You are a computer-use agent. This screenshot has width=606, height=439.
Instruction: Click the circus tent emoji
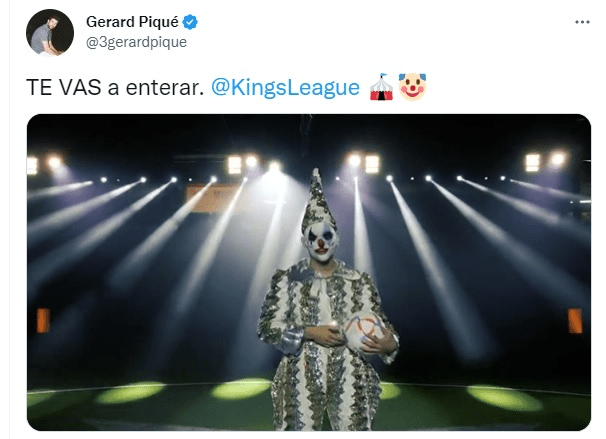click(381, 87)
